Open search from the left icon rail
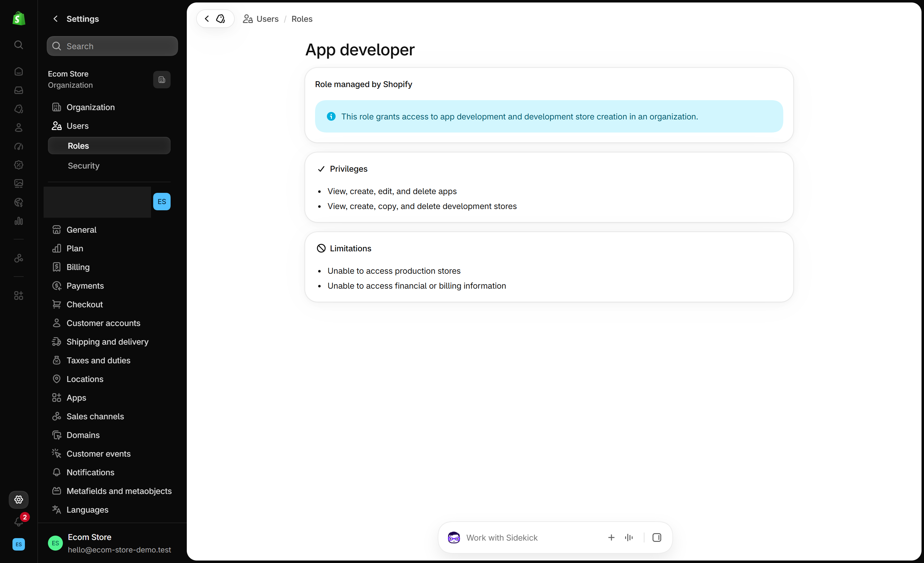Viewport: 924px width, 563px height. click(19, 45)
